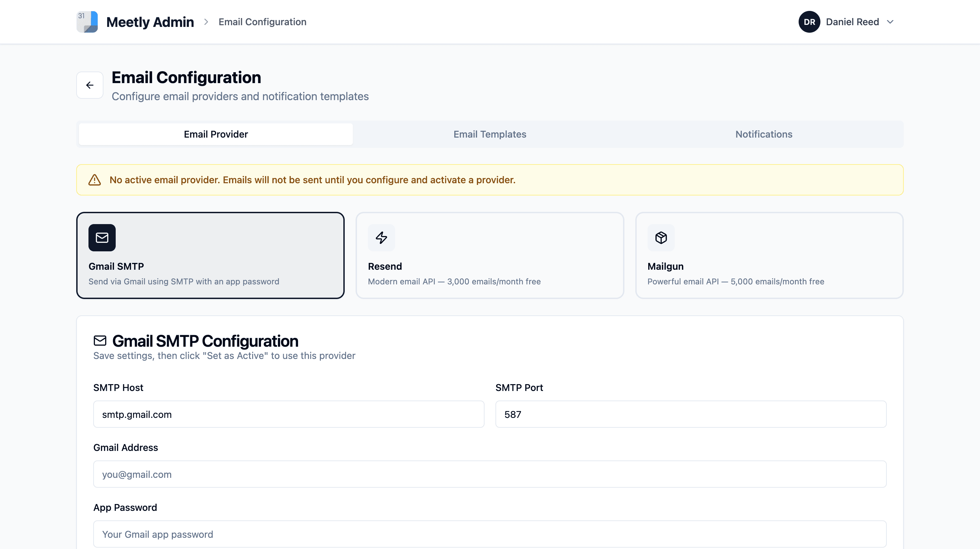
Task: Switch to the Notifications tab
Action: (x=764, y=134)
